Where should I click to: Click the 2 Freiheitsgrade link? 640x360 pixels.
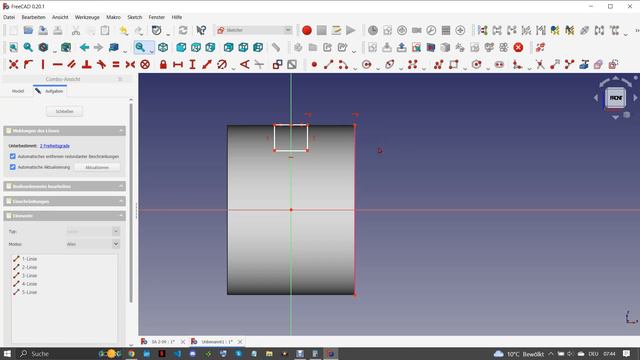tap(55, 146)
